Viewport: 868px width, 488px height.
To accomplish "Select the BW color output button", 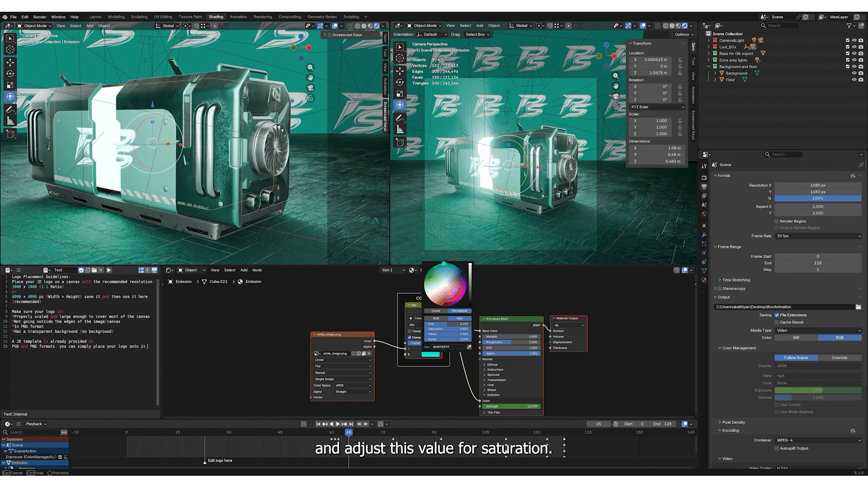I will (796, 338).
